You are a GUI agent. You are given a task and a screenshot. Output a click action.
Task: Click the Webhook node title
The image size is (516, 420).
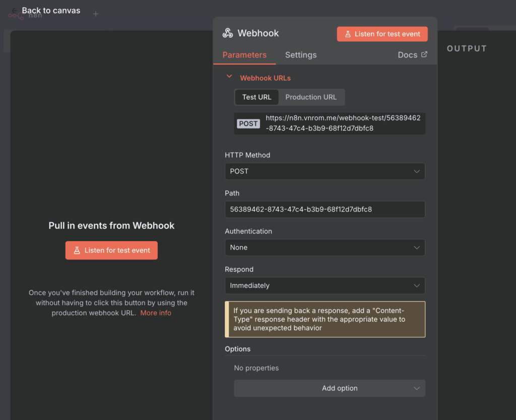(x=258, y=33)
